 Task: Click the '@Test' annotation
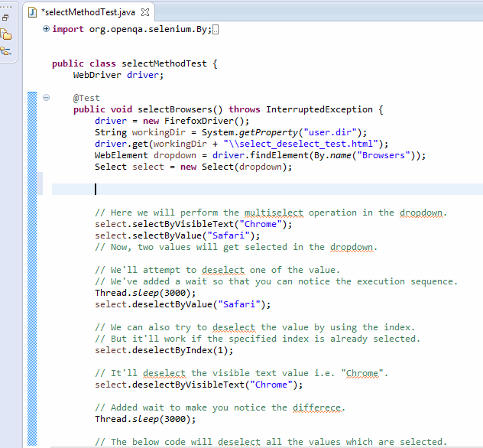click(86, 98)
